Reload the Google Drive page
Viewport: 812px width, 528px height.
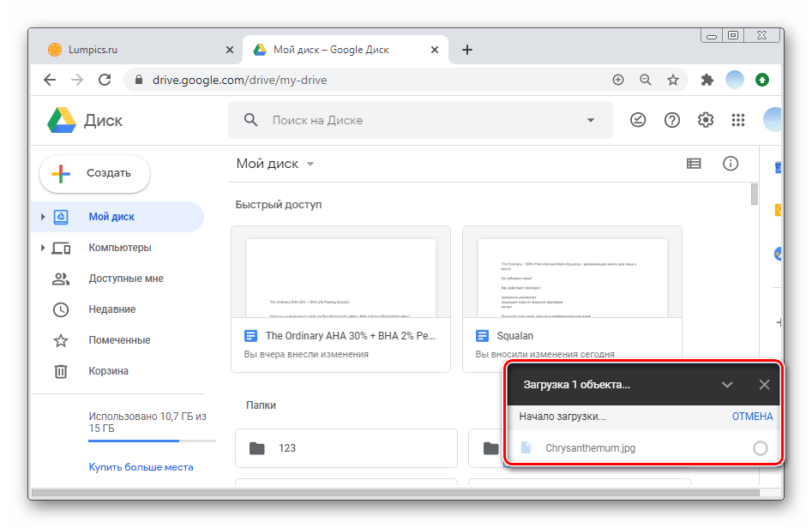tap(105, 80)
